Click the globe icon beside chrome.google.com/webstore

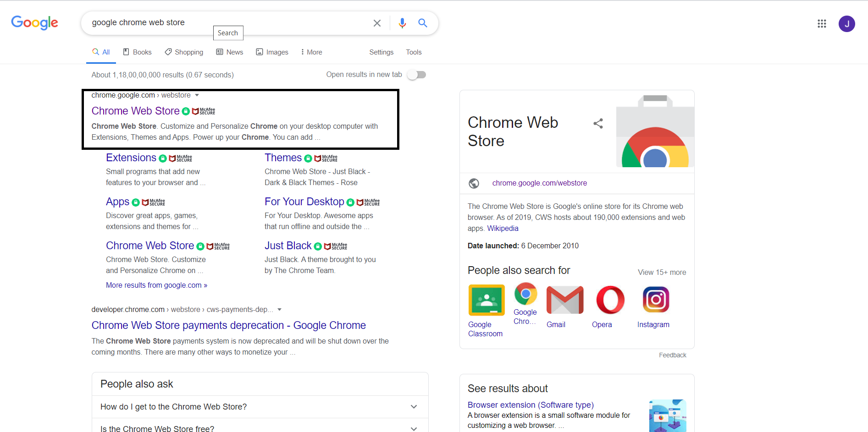(x=474, y=183)
